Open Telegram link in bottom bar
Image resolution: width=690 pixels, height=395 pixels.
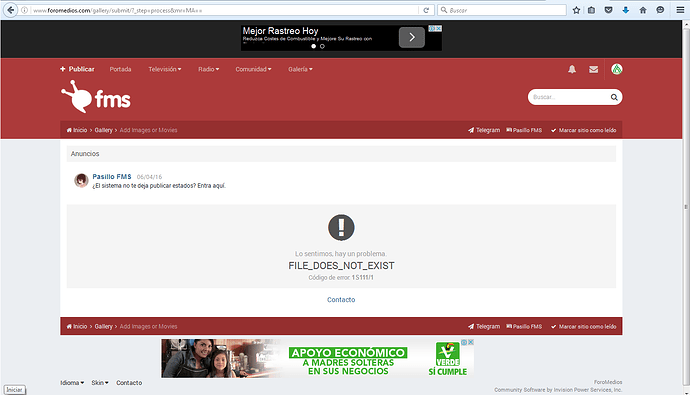click(484, 326)
